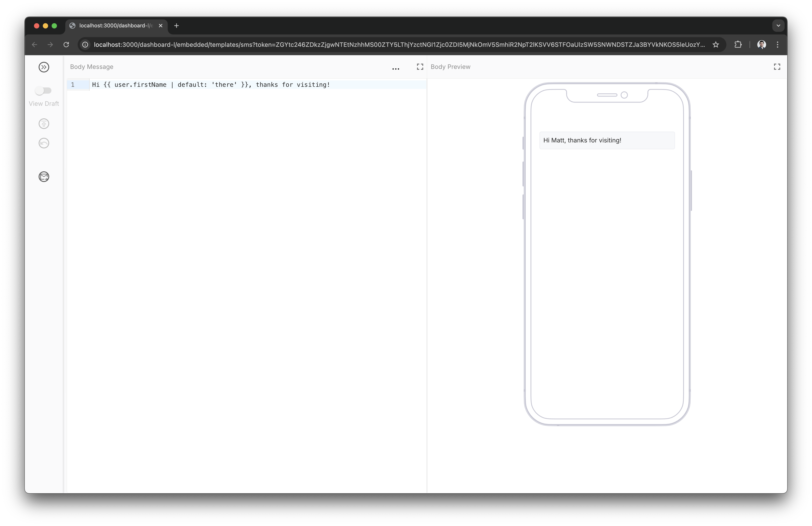Click the revert undo circle icon
Image resolution: width=812 pixels, height=526 pixels.
[44, 143]
